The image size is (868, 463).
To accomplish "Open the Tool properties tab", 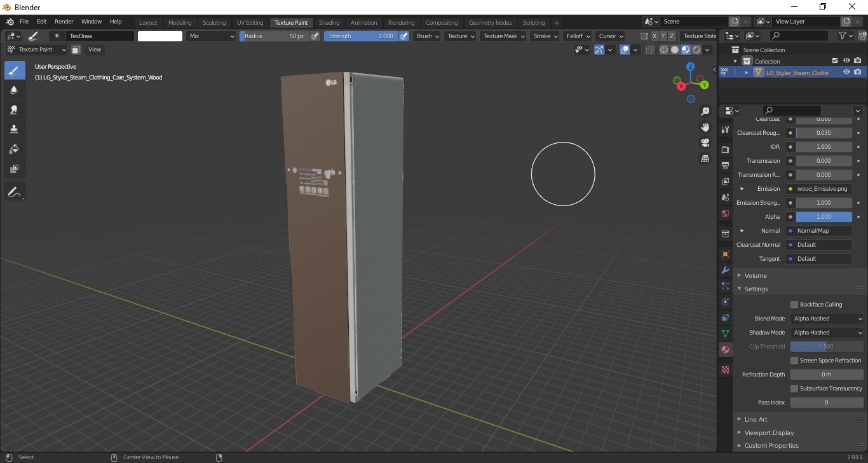I will [x=725, y=129].
